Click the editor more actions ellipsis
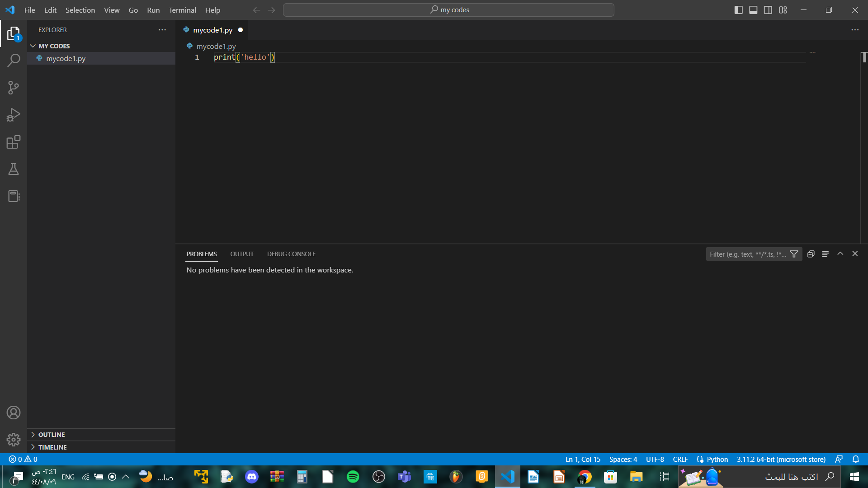 [855, 30]
